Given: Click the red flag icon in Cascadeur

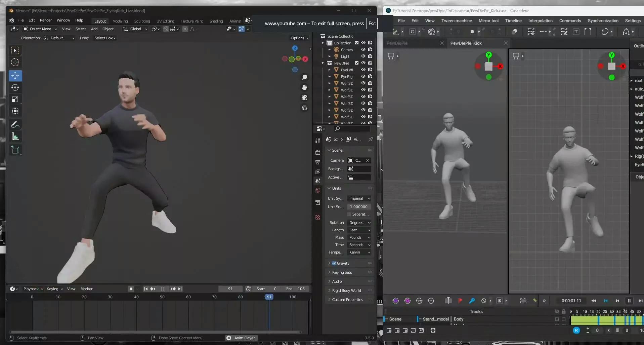Looking at the screenshot, I should [x=460, y=301].
